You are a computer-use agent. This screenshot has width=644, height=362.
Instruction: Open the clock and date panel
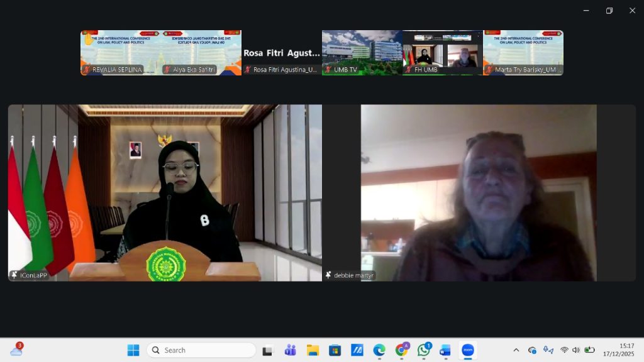(x=618, y=350)
